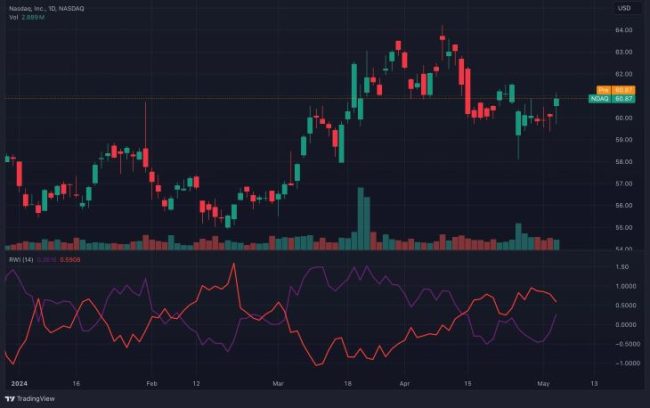The width and height of the screenshot is (650, 408).
Task: Open the USD currency selector
Action: (x=624, y=9)
